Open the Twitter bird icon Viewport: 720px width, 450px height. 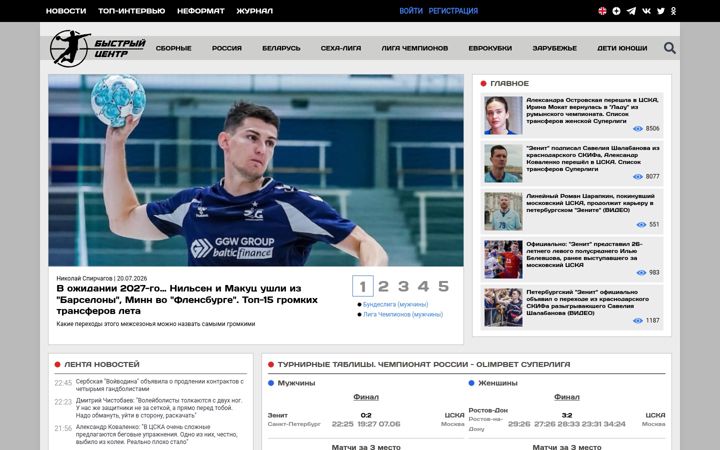(661, 11)
